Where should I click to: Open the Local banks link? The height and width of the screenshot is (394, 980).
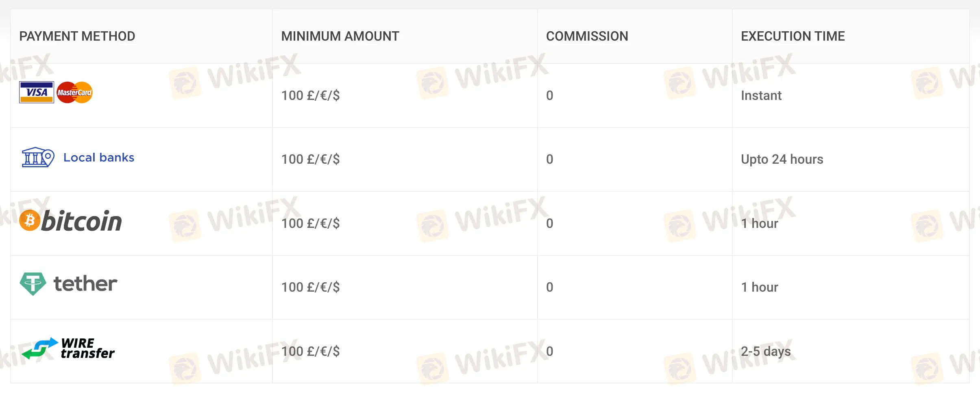(99, 158)
